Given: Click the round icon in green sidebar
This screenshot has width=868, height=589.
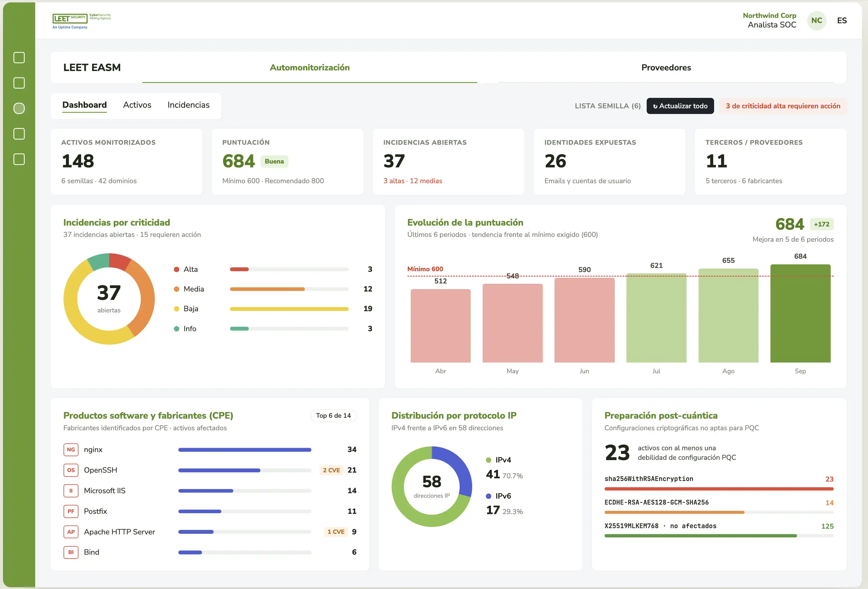Looking at the screenshot, I should point(19,108).
